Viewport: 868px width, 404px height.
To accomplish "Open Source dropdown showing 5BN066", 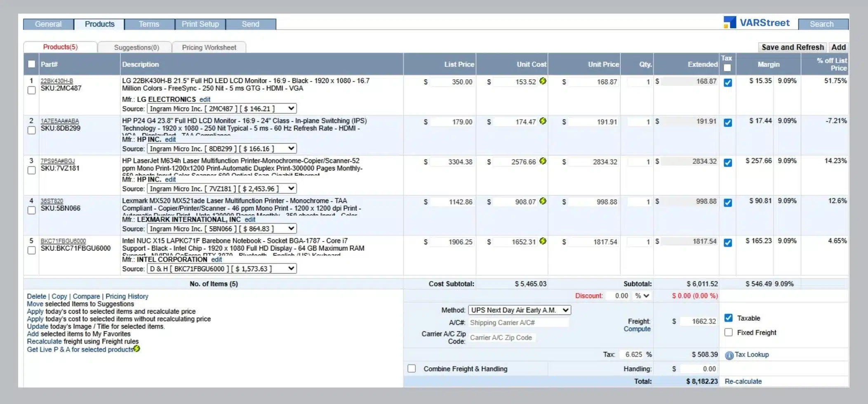I will [221, 229].
